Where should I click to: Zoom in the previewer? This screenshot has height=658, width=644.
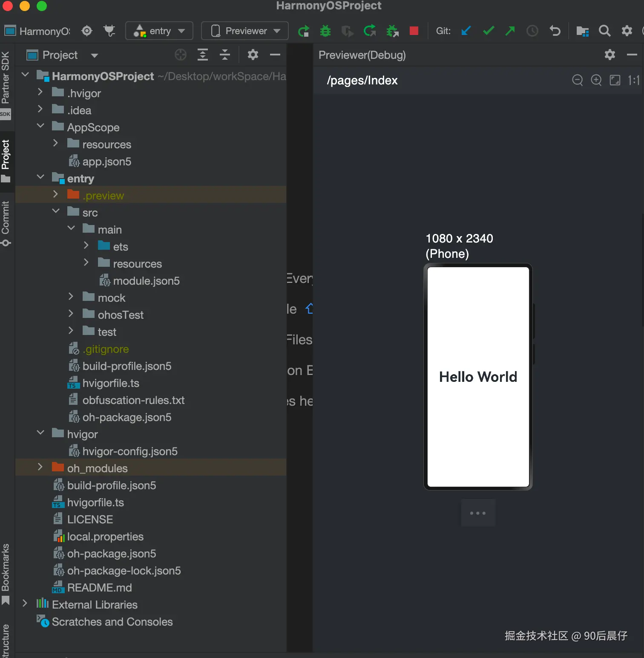[596, 80]
